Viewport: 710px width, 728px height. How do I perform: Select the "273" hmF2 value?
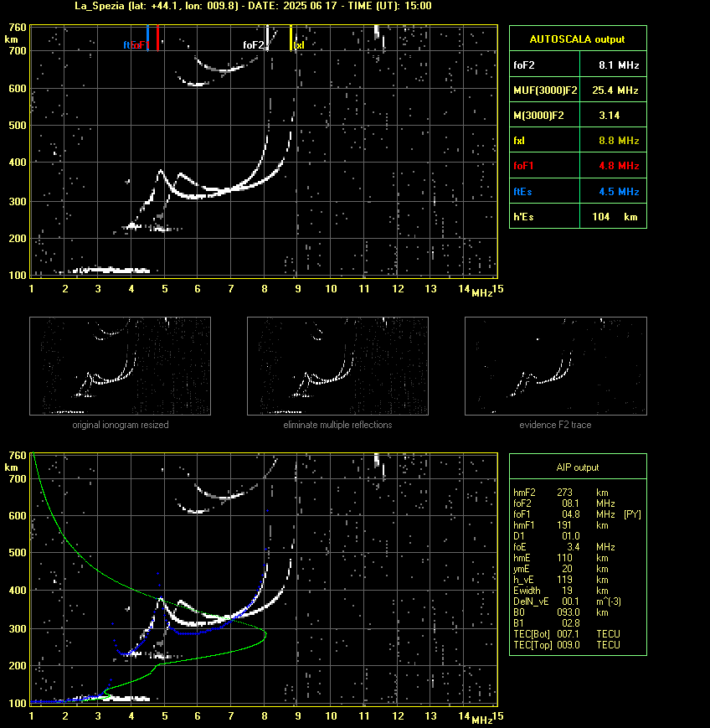tap(565, 493)
